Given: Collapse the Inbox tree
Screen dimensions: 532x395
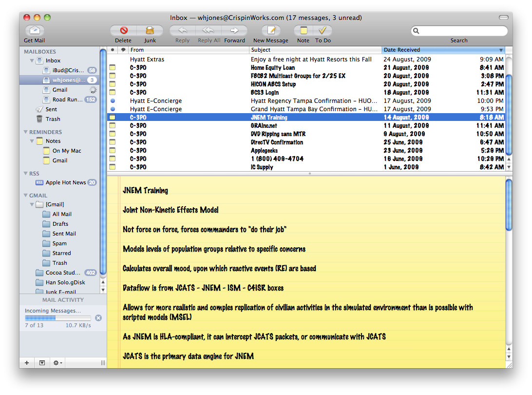Looking at the screenshot, I should (32, 61).
